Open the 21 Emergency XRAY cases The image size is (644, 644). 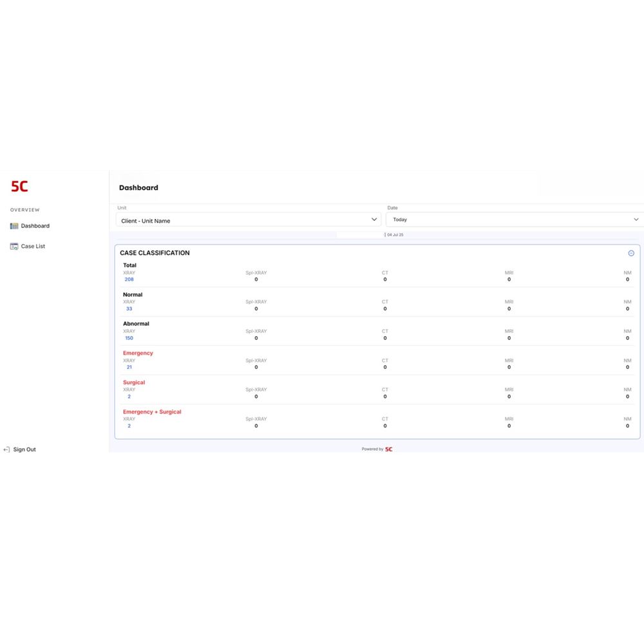coord(129,367)
